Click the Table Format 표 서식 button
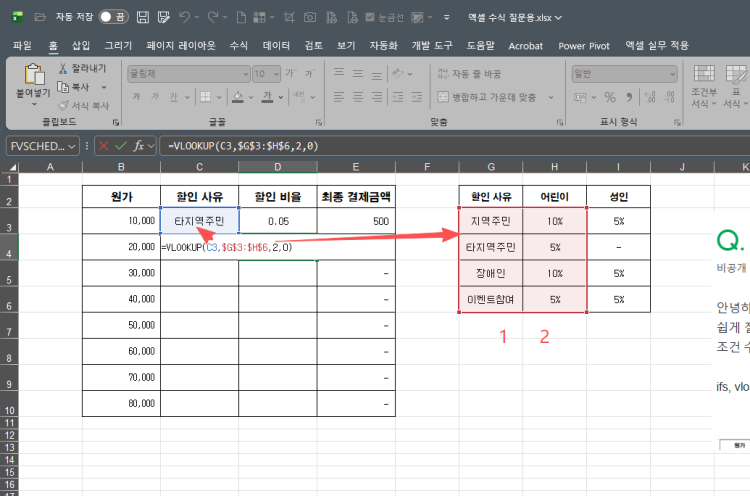 tap(736, 86)
